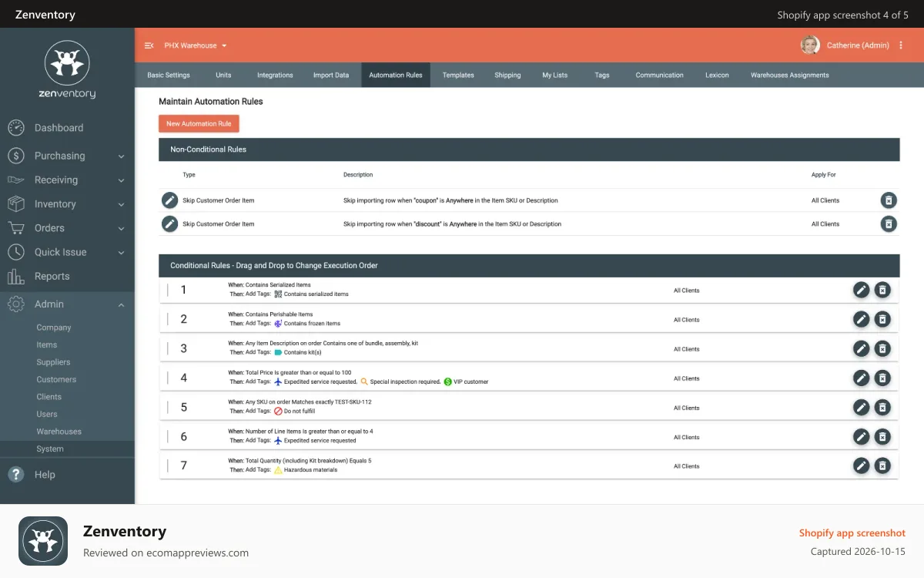Edit the "discount" skip rule

point(169,224)
